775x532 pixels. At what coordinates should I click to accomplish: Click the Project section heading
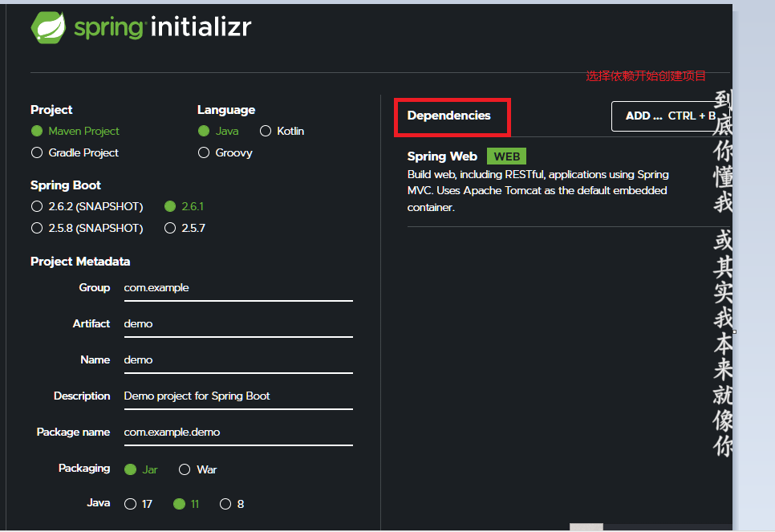(x=51, y=110)
